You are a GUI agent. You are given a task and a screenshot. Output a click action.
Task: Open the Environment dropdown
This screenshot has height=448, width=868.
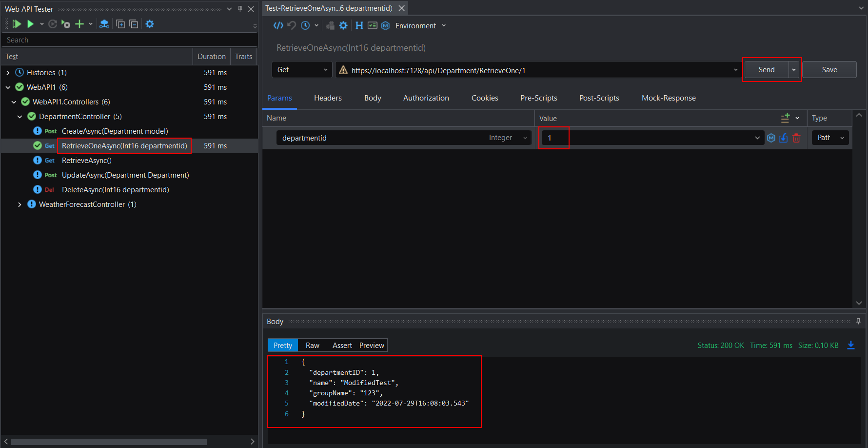pos(420,26)
